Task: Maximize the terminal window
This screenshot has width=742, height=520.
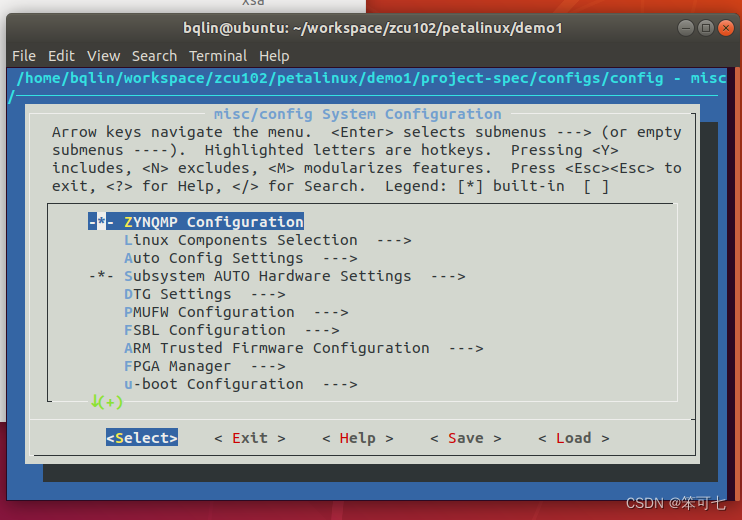Action: tap(706, 28)
